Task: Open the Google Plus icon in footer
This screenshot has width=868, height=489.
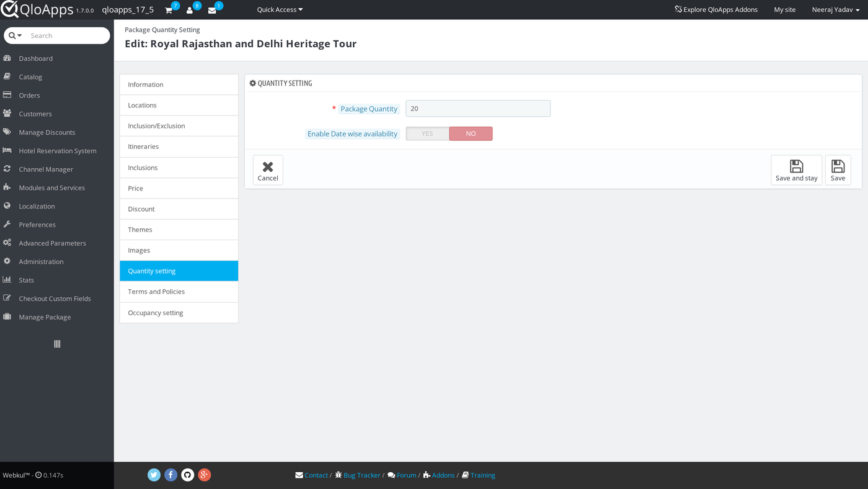Action: coord(205,475)
